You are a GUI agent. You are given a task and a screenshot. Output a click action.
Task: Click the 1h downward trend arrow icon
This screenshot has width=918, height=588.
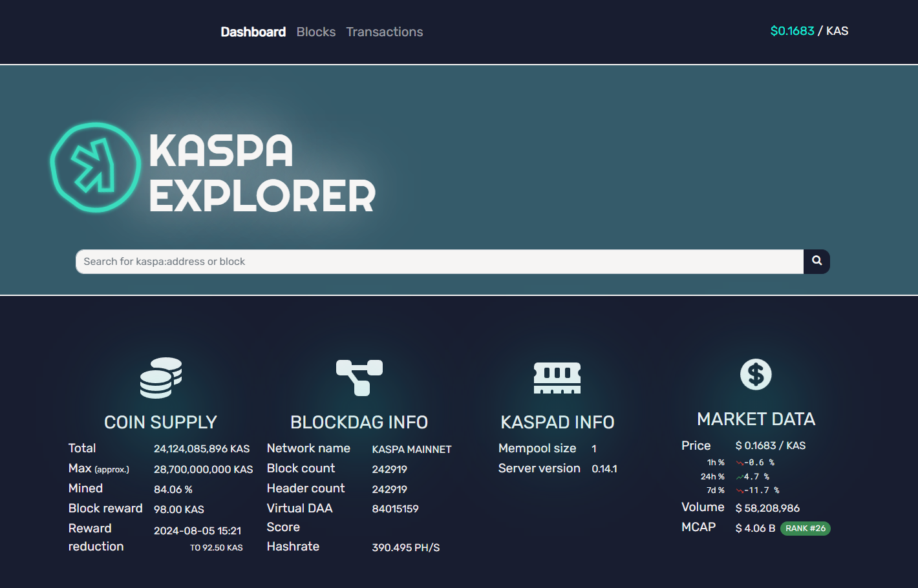740,463
